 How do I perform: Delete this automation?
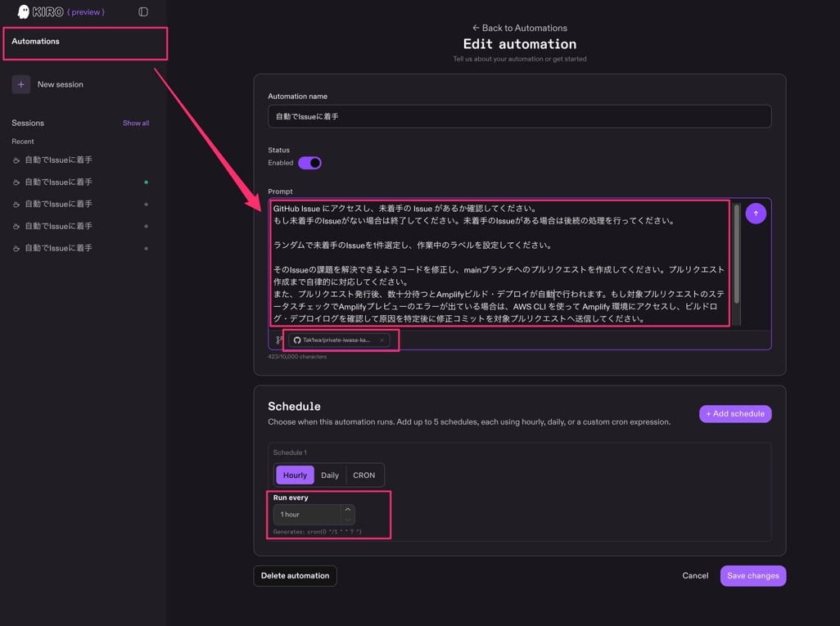tap(296, 575)
